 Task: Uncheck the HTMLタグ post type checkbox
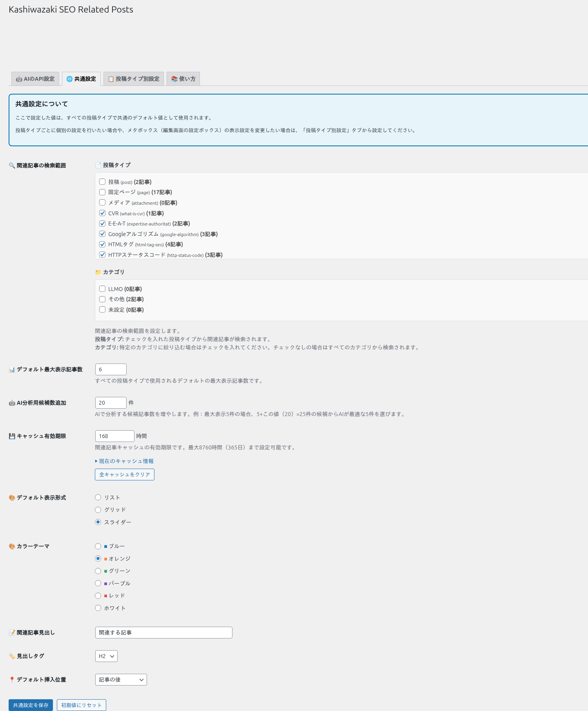pyautogui.click(x=102, y=244)
